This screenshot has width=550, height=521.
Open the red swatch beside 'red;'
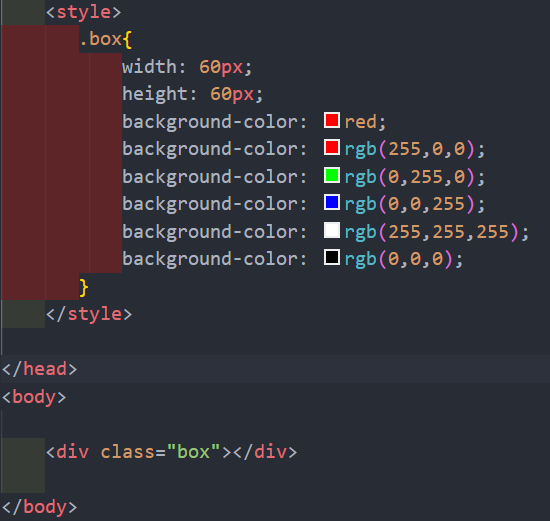pos(331,120)
